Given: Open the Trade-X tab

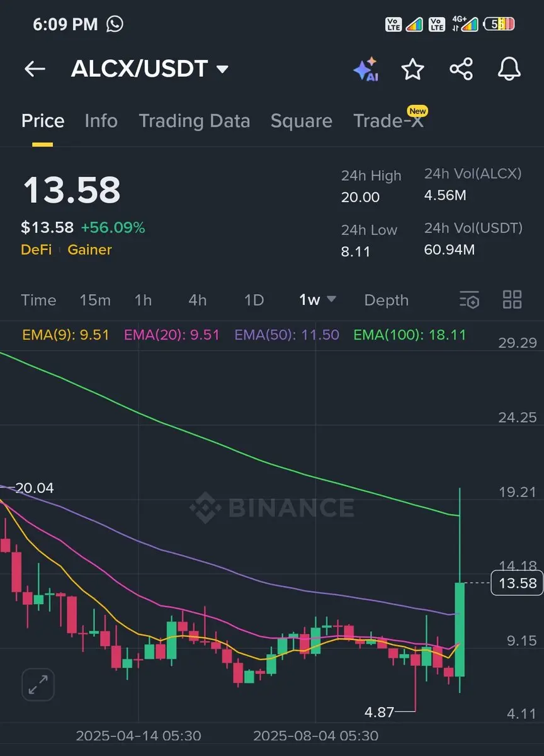Looking at the screenshot, I should (388, 121).
